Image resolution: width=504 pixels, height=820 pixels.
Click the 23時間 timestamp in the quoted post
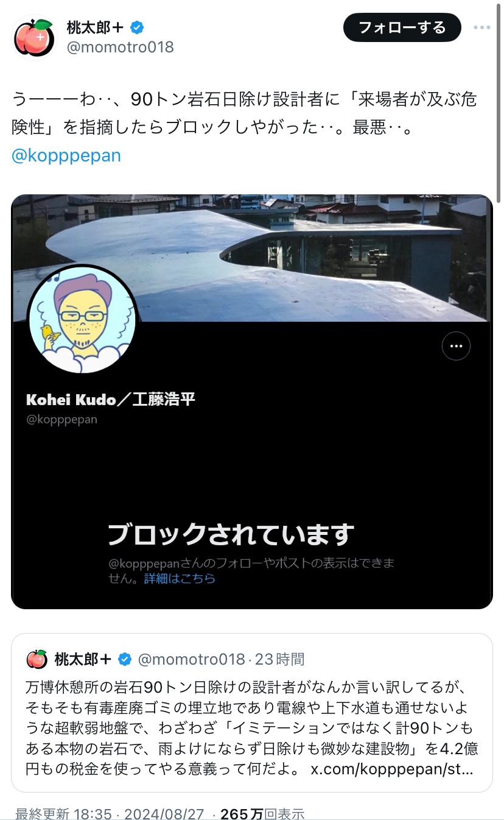[x=279, y=659]
